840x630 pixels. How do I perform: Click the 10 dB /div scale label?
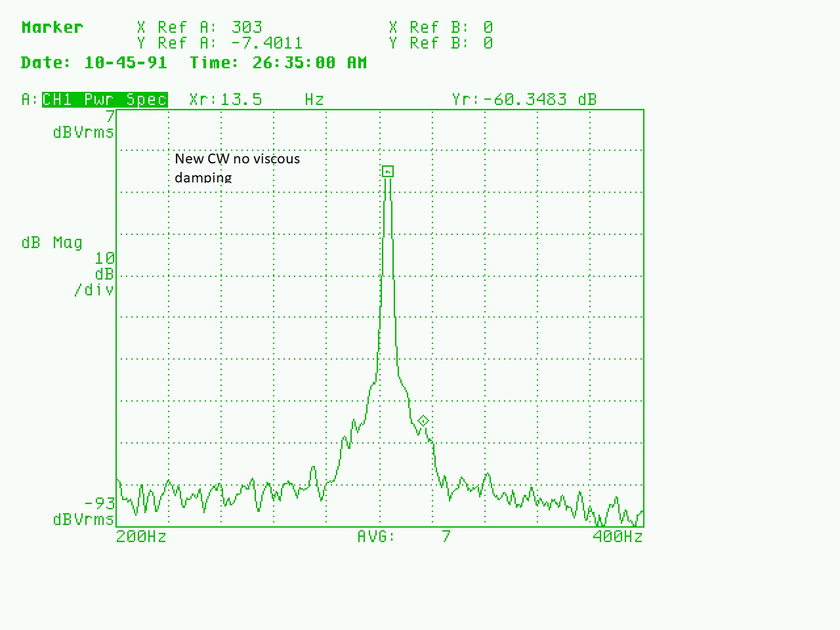tap(95, 274)
